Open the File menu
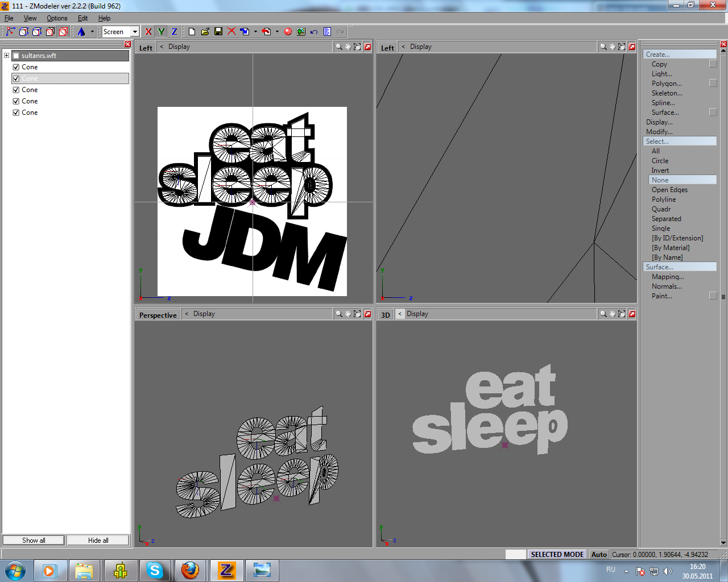 (9, 18)
